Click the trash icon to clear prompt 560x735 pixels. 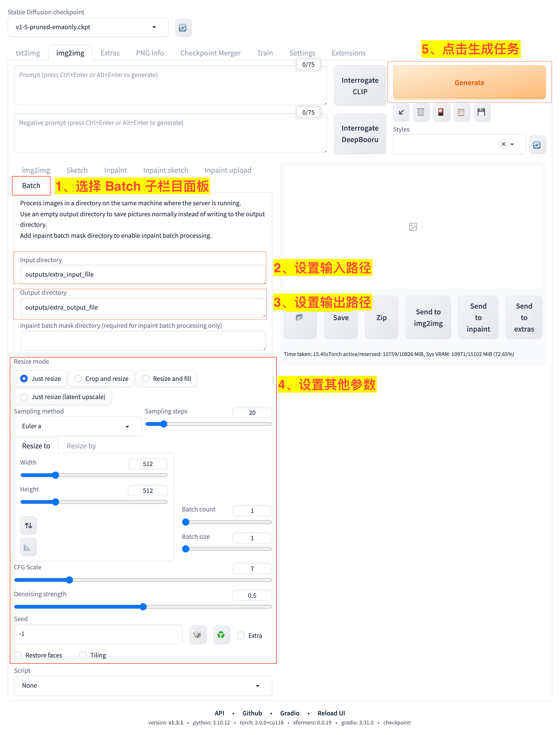click(x=421, y=112)
